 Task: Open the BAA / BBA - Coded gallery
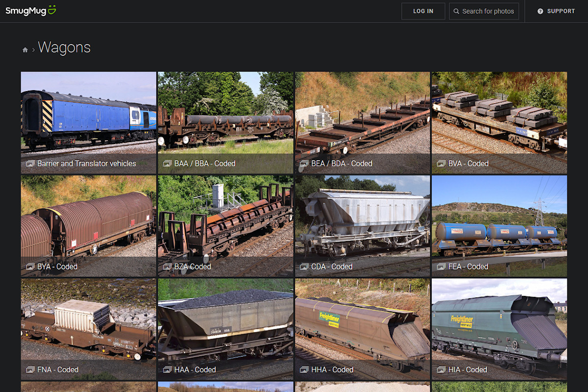click(225, 118)
